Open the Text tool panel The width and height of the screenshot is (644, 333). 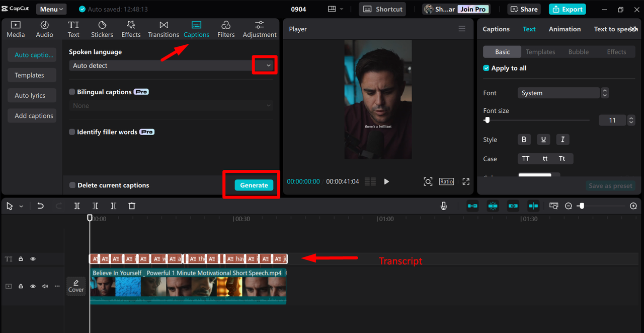click(x=73, y=29)
